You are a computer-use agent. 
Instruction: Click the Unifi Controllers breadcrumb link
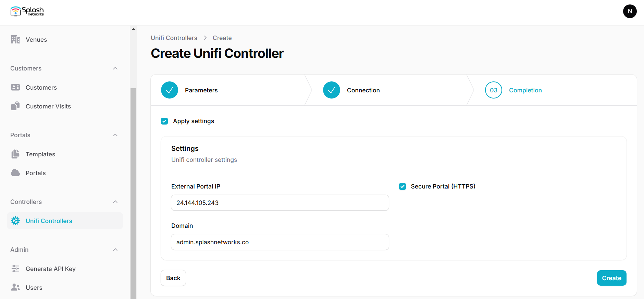174,38
